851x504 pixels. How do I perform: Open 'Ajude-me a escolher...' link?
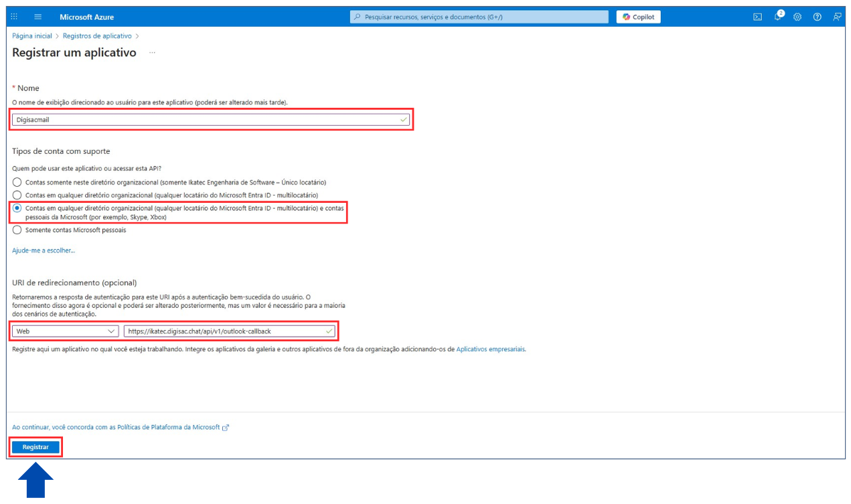pos(44,250)
